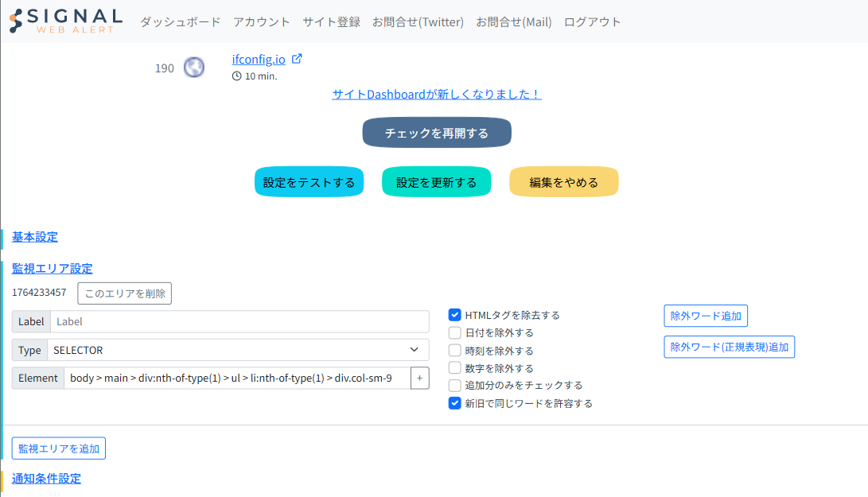The width and height of the screenshot is (868, 497).
Task: Open ifconfig.io via the external link icon
Action: [x=298, y=59]
